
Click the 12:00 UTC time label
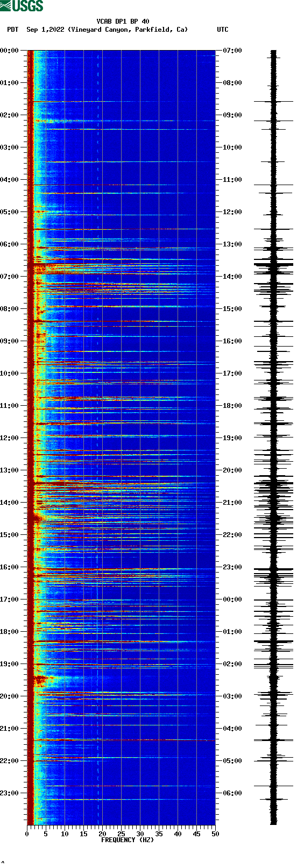(x=232, y=212)
